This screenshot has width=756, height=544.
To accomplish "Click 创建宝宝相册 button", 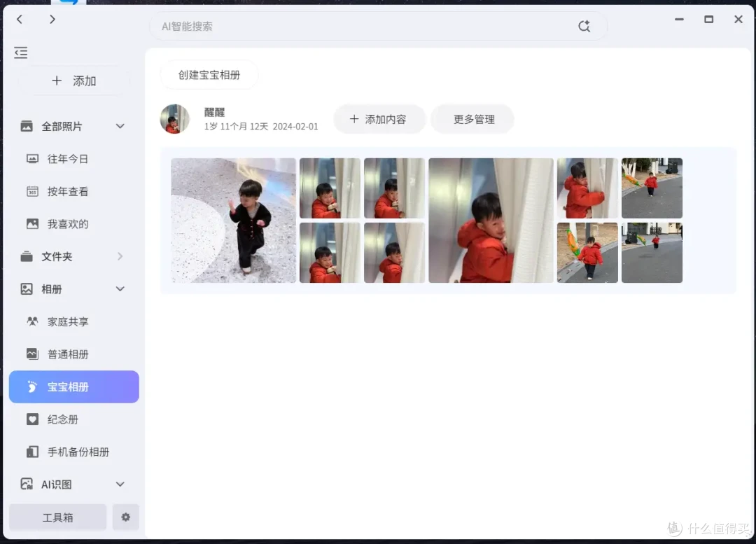I will (209, 75).
